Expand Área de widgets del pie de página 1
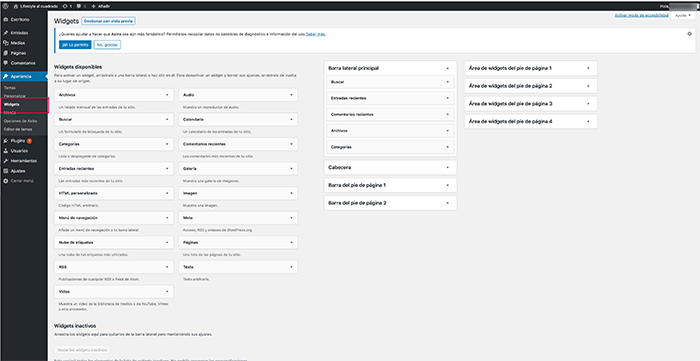 [x=588, y=68]
